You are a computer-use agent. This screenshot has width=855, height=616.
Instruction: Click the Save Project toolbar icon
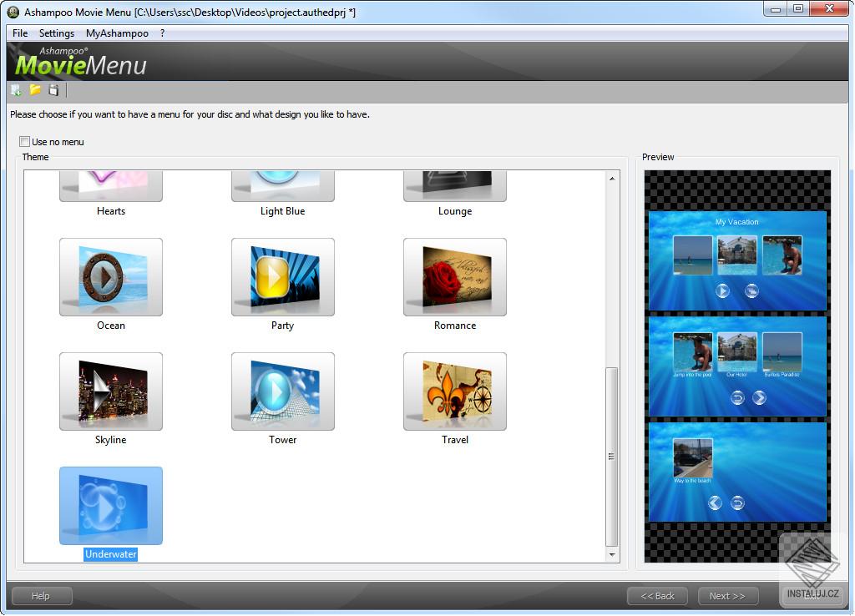53,90
